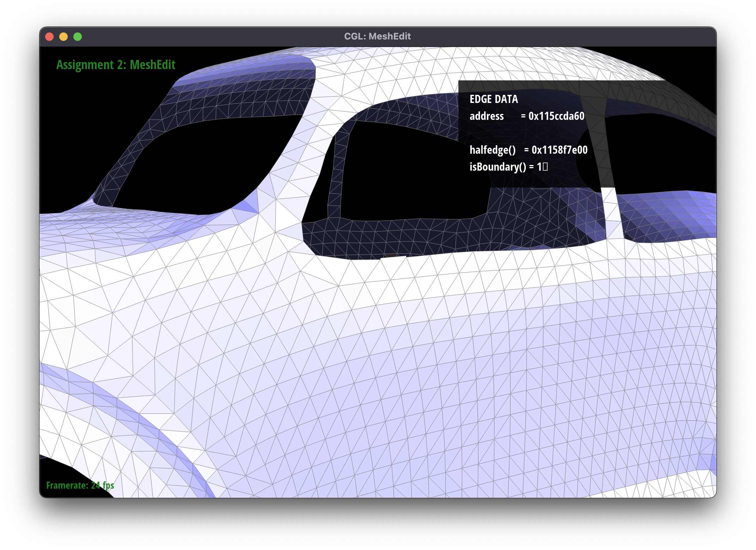Click the red close window button

[49, 37]
